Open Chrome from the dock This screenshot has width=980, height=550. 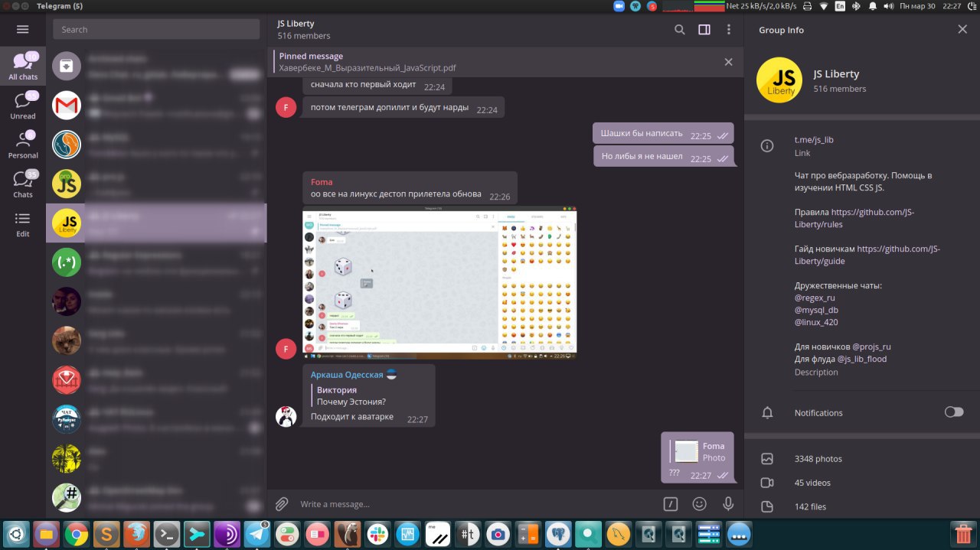[x=76, y=534]
